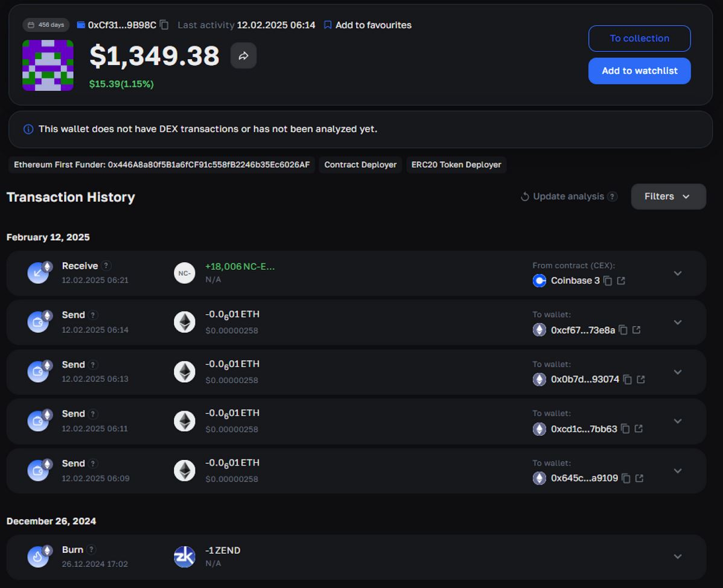
Task: Select the ERC20 Token Deployer tag
Action: pos(456,165)
